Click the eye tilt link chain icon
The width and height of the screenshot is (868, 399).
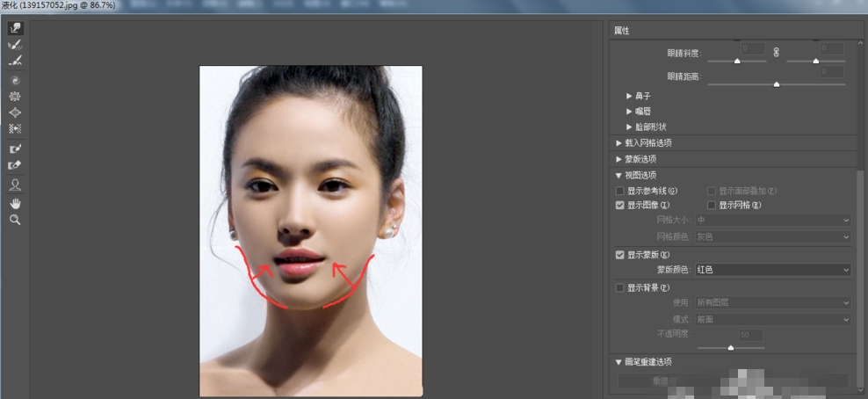[x=776, y=53]
